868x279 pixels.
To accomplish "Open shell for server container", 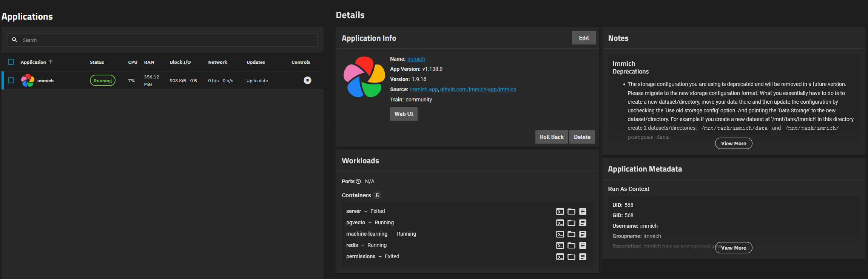I will pos(560,212).
